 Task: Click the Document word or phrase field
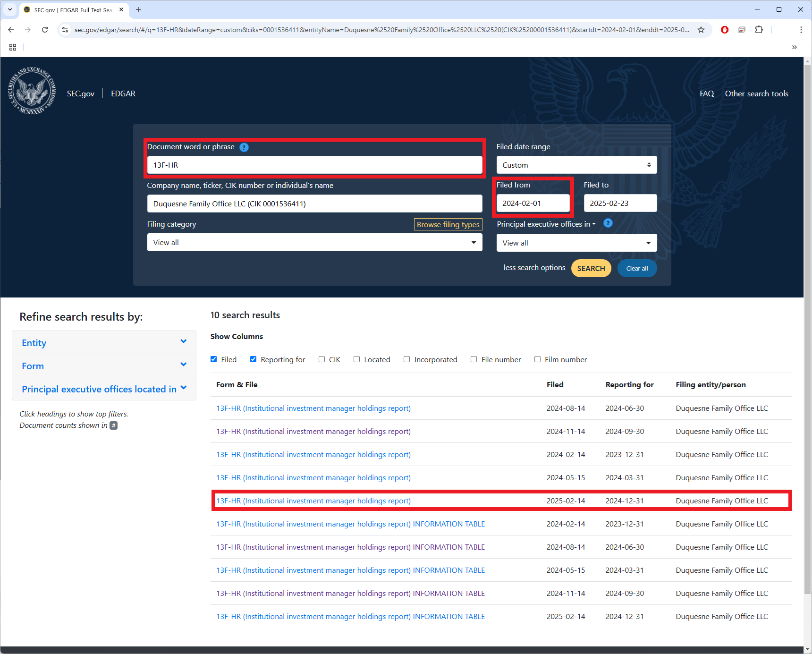pyautogui.click(x=314, y=165)
